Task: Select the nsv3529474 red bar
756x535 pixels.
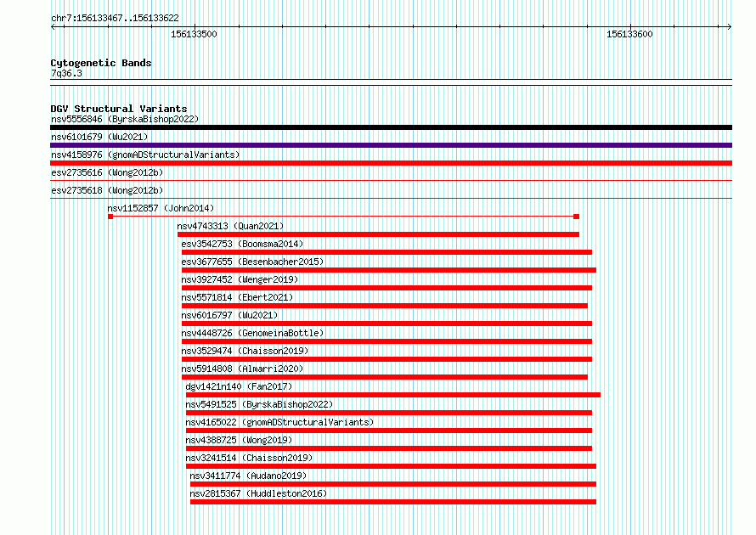Action: click(x=386, y=359)
